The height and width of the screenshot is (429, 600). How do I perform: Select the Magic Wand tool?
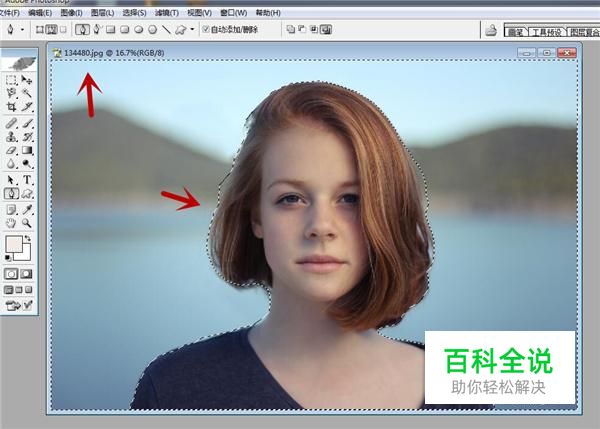(27, 93)
